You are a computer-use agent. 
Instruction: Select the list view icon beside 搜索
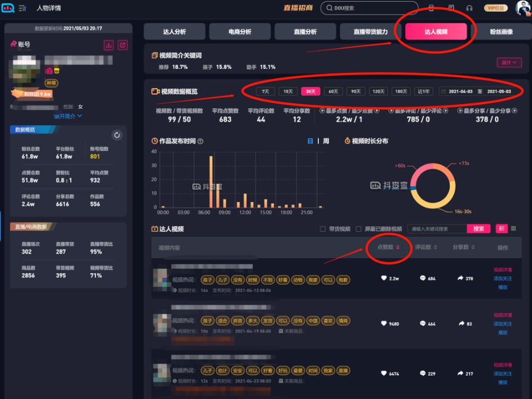[501, 228]
